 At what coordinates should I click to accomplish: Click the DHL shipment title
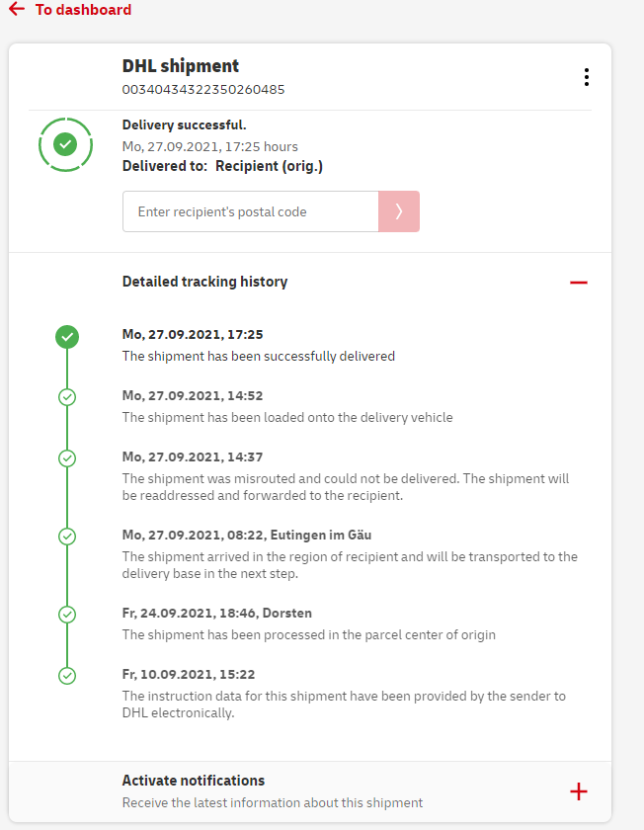[181, 66]
